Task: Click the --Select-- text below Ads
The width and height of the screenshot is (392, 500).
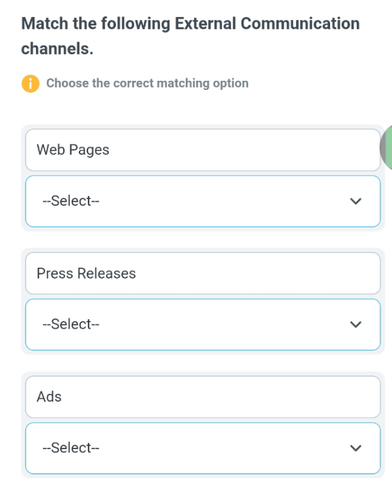Action: click(71, 448)
